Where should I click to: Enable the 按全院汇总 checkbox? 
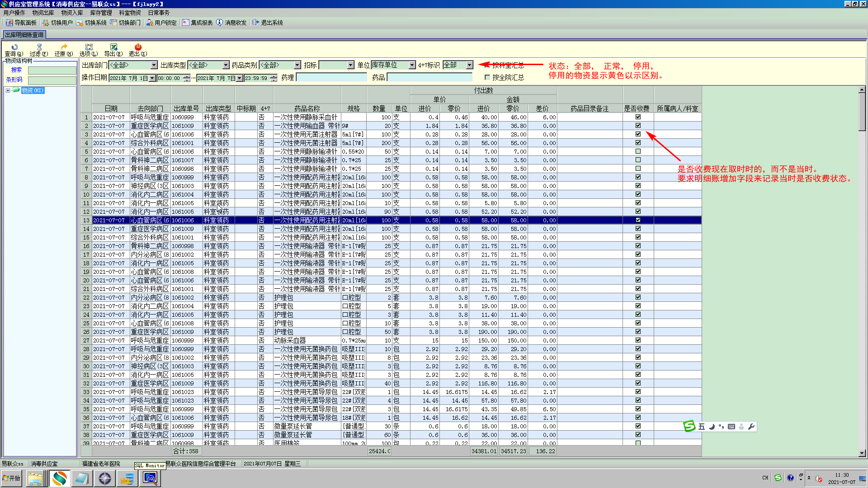[x=487, y=78]
